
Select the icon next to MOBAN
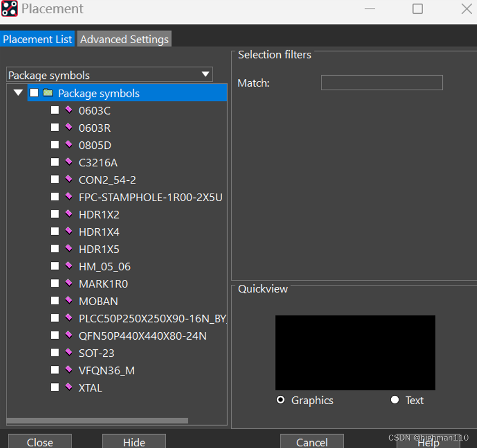click(69, 301)
